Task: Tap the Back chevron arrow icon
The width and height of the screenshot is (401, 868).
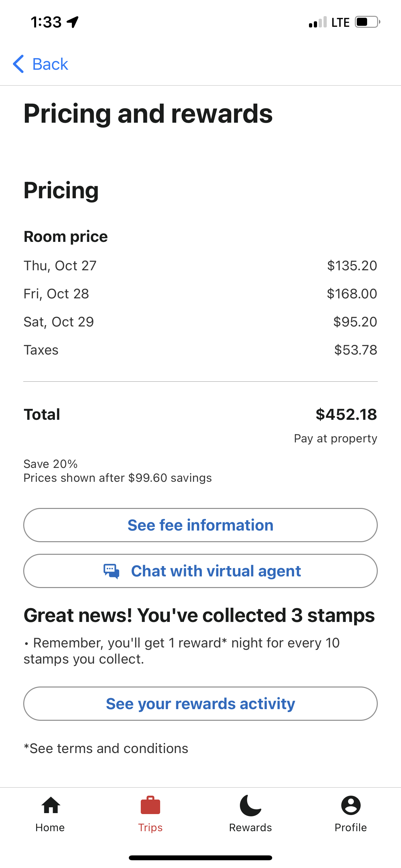Action: coord(18,64)
